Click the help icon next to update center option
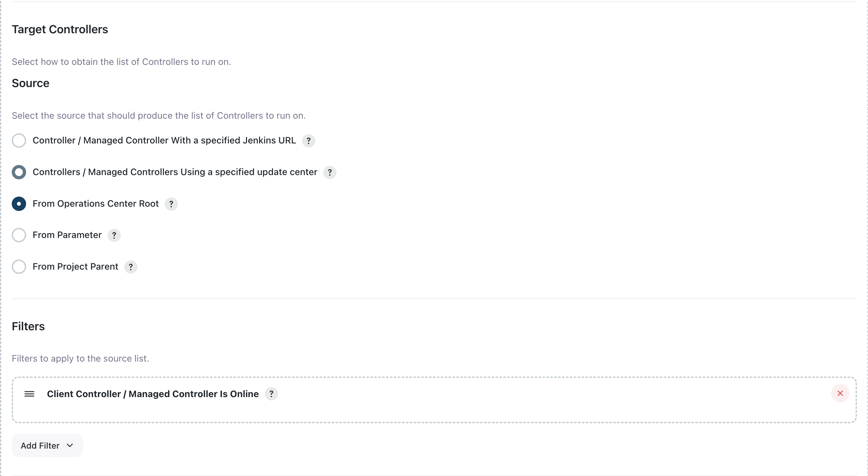This screenshot has height=476, width=868. (x=330, y=172)
